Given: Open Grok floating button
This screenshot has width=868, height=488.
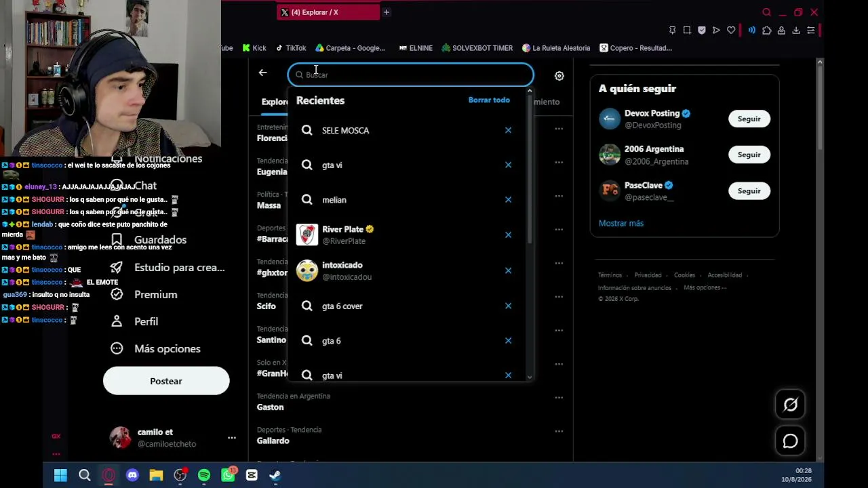Looking at the screenshot, I should pos(790,405).
